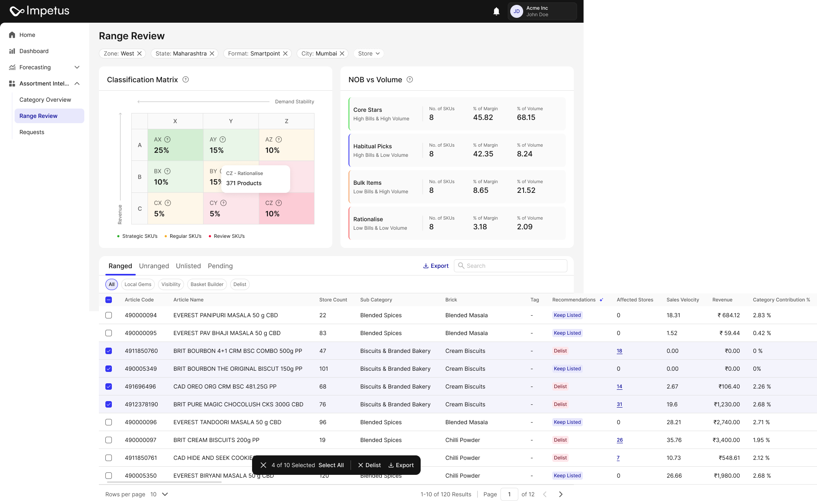Screen dimensions: 817x504
Task: Switch to the Pending tab
Action: (220, 266)
